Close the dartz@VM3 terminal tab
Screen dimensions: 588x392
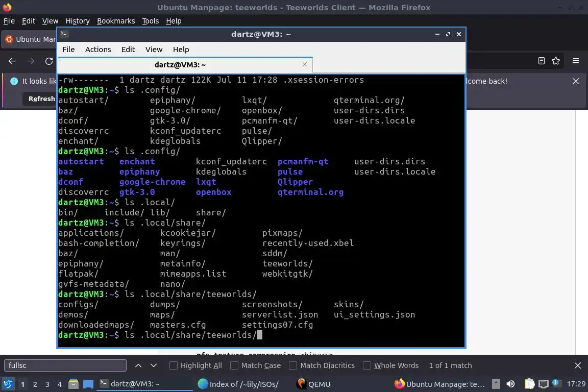305,64
